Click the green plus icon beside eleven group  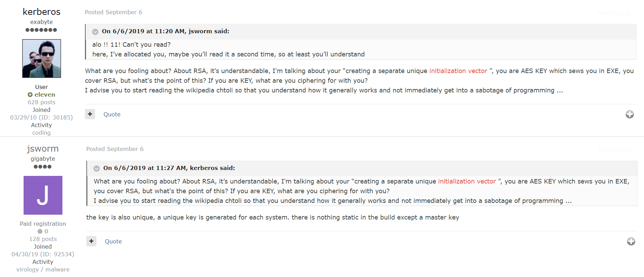click(x=30, y=94)
